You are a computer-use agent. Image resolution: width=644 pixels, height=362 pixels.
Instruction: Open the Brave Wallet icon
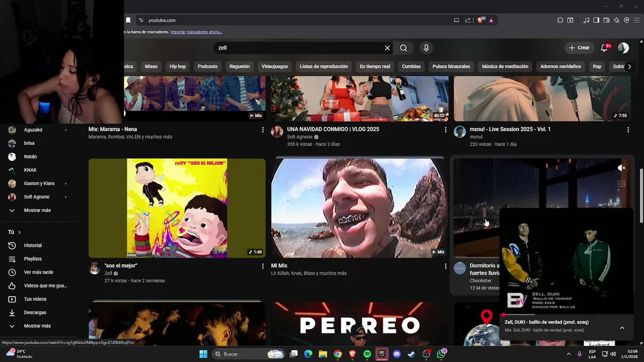[x=606, y=20]
